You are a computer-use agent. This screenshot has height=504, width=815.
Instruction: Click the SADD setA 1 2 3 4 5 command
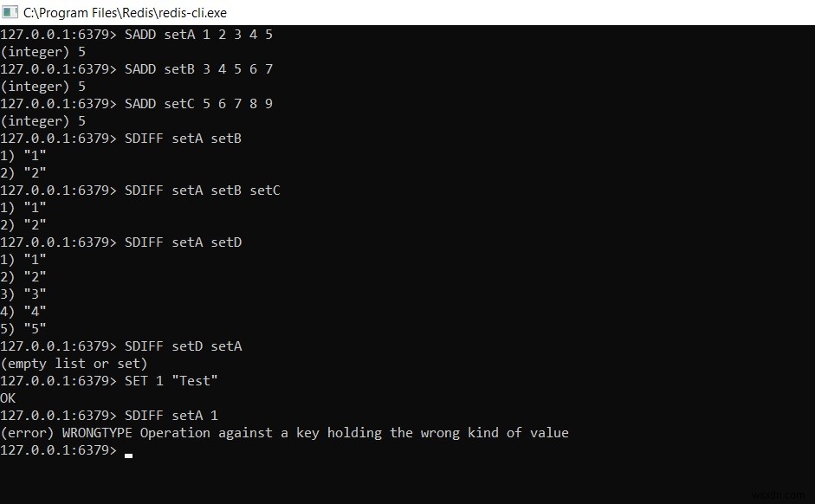coord(198,35)
